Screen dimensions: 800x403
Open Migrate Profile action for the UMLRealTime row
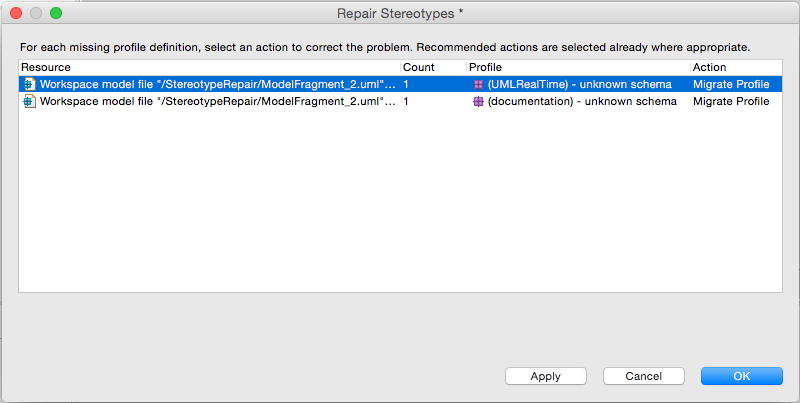tap(731, 85)
